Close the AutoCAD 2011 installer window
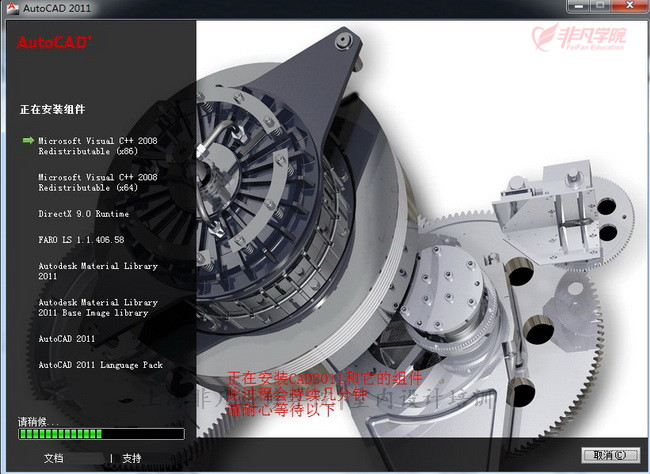 coord(629,6)
